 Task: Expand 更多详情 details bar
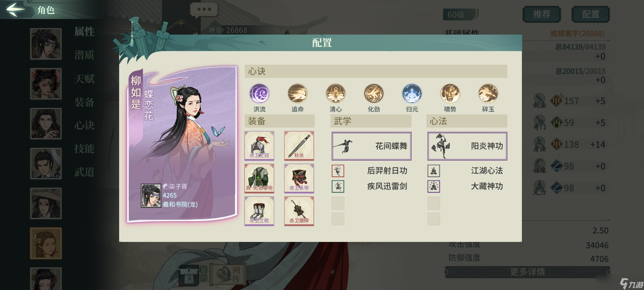coord(527,272)
